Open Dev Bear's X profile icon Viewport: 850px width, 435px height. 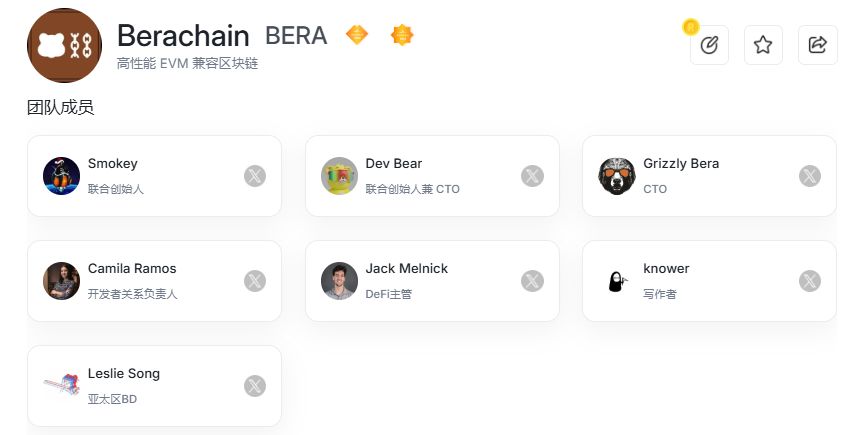click(x=532, y=176)
